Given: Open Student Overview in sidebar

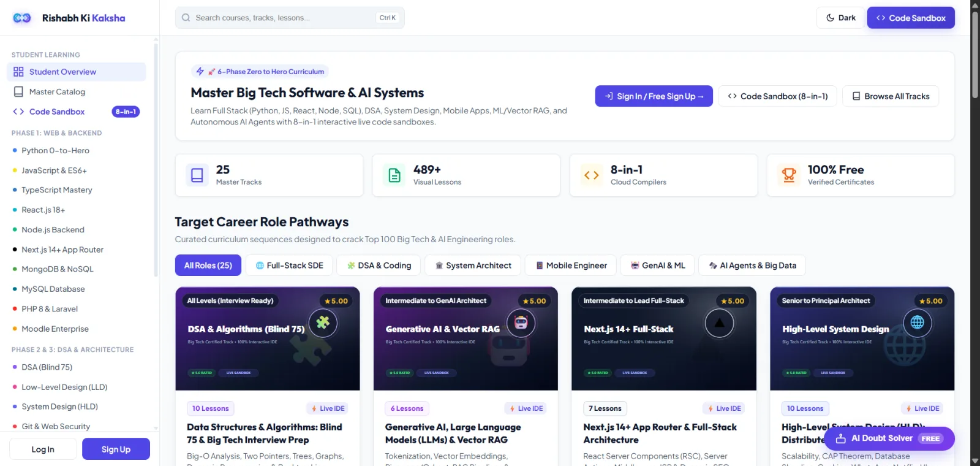Looking at the screenshot, I should pos(77,72).
